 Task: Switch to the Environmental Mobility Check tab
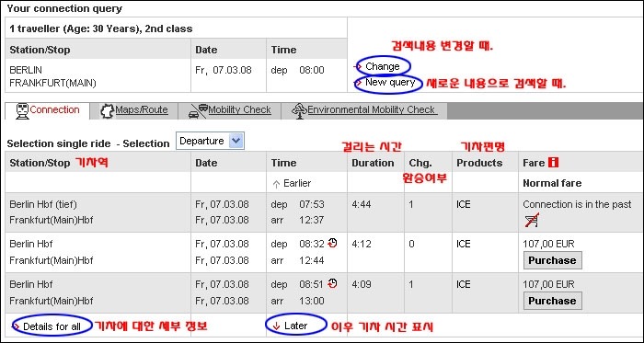click(x=371, y=110)
